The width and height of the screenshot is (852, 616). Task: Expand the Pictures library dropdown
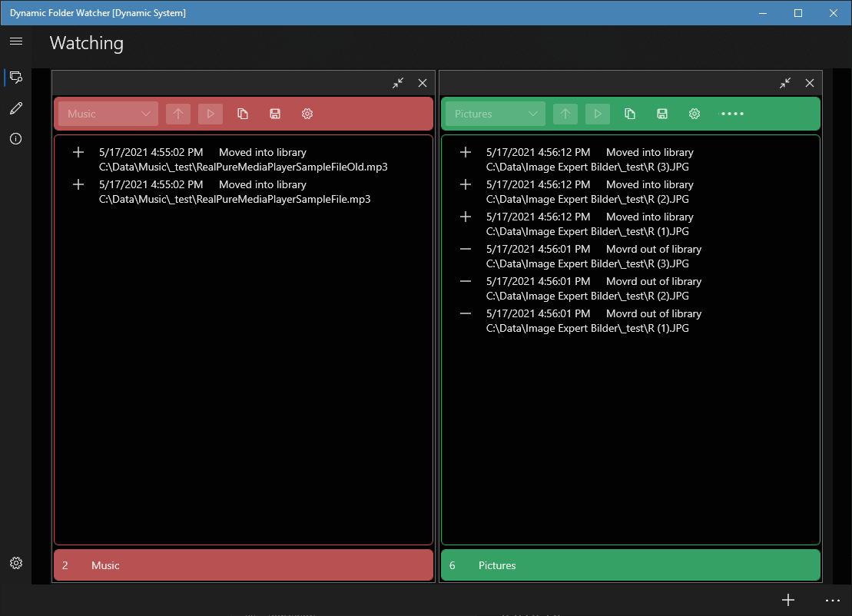tap(496, 114)
